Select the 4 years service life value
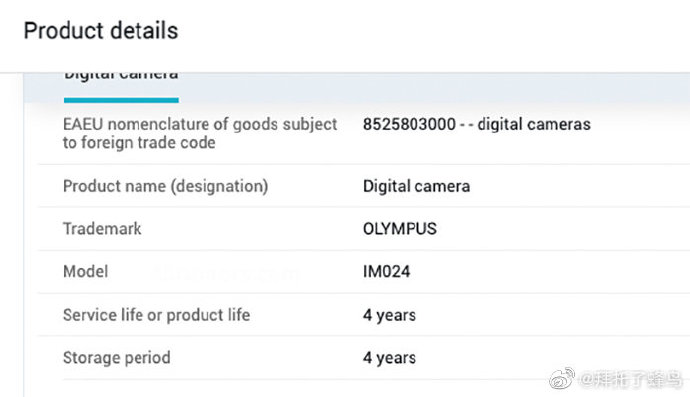This screenshot has width=690, height=397. 389,315
